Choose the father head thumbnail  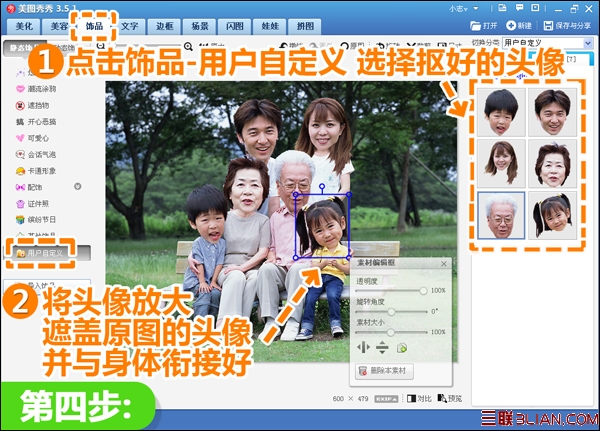(553, 112)
